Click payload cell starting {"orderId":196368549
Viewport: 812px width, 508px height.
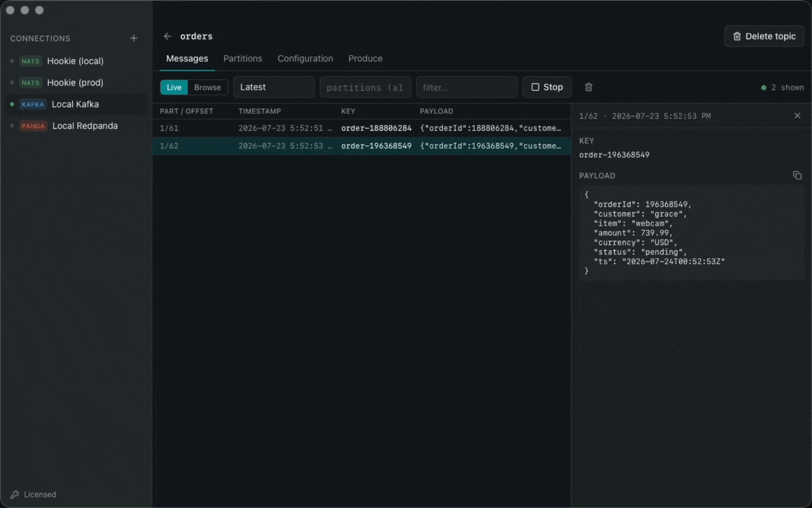[x=491, y=146]
